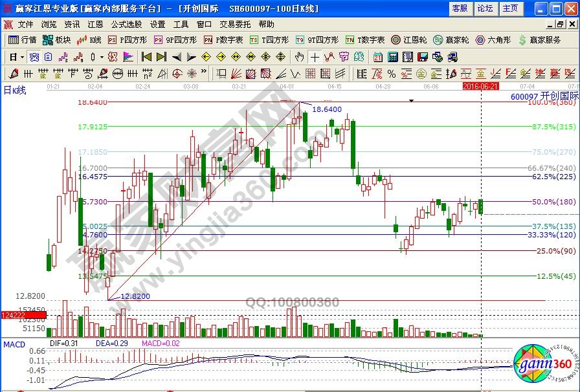Open the 板块 sector view
This screenshot has width=580, height=392.
57,40
